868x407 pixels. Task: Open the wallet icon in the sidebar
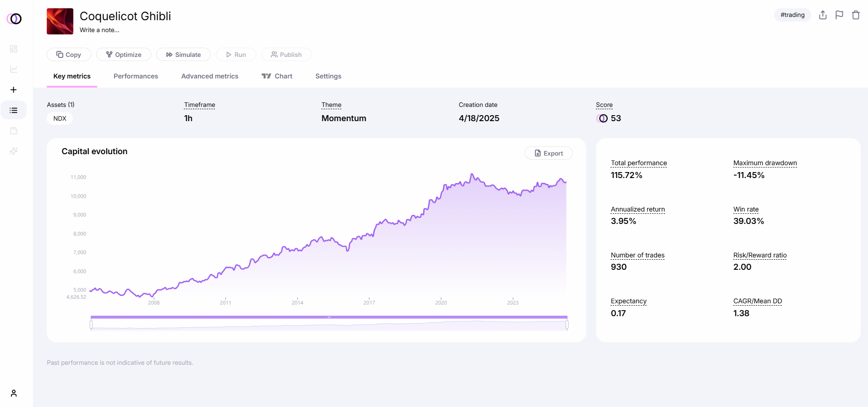point(14,131)
